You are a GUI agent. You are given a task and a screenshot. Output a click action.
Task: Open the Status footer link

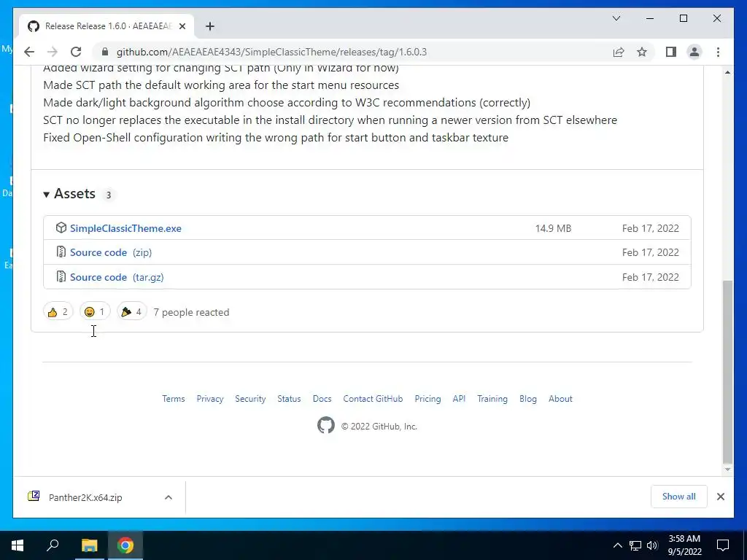(x=289, y=399)
